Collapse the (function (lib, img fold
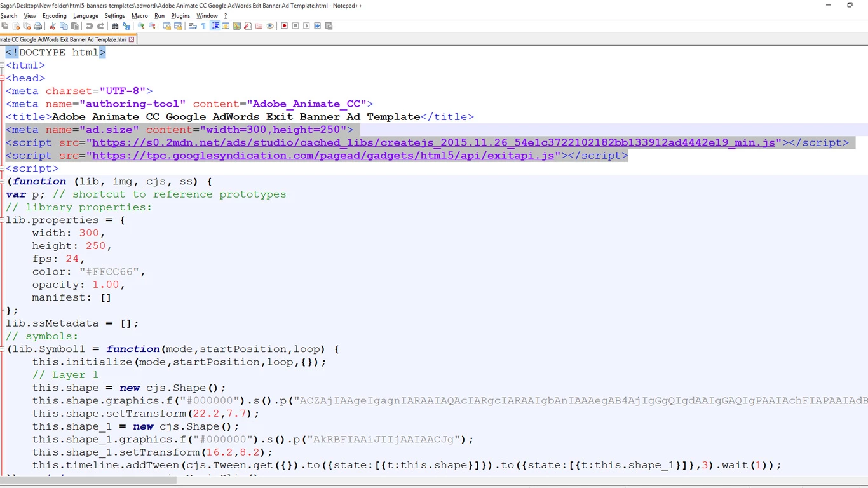Viewport: 868px width, 488px height. pyautogui.click(x=3, y=182)
